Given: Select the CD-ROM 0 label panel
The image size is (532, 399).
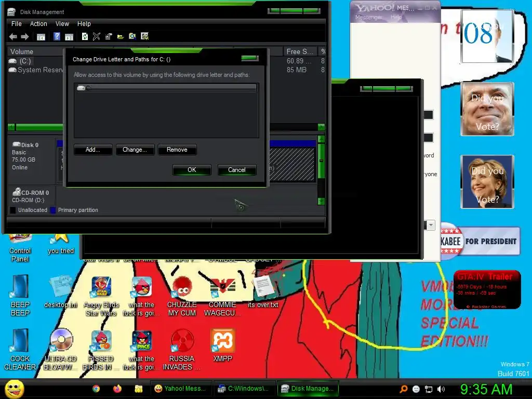Looking at the screenshot, I should click(32, 195).
